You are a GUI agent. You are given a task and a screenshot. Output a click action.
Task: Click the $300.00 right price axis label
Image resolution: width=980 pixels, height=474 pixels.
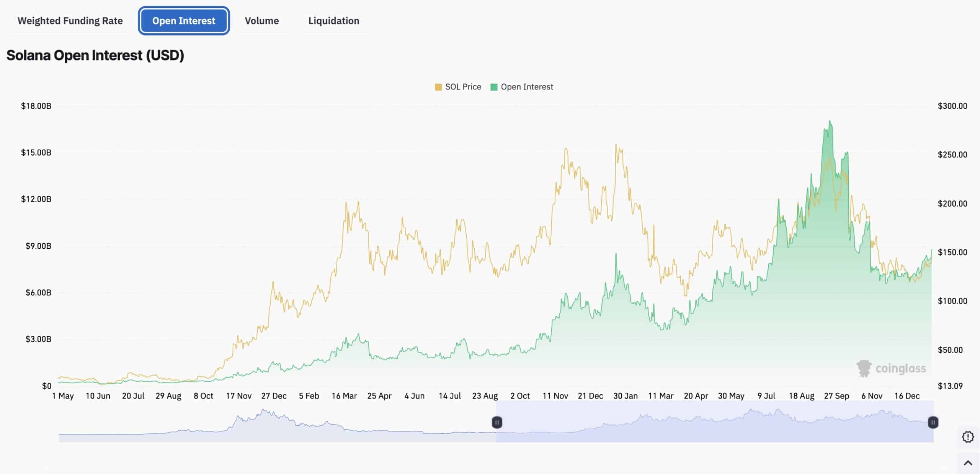point(952,106)
